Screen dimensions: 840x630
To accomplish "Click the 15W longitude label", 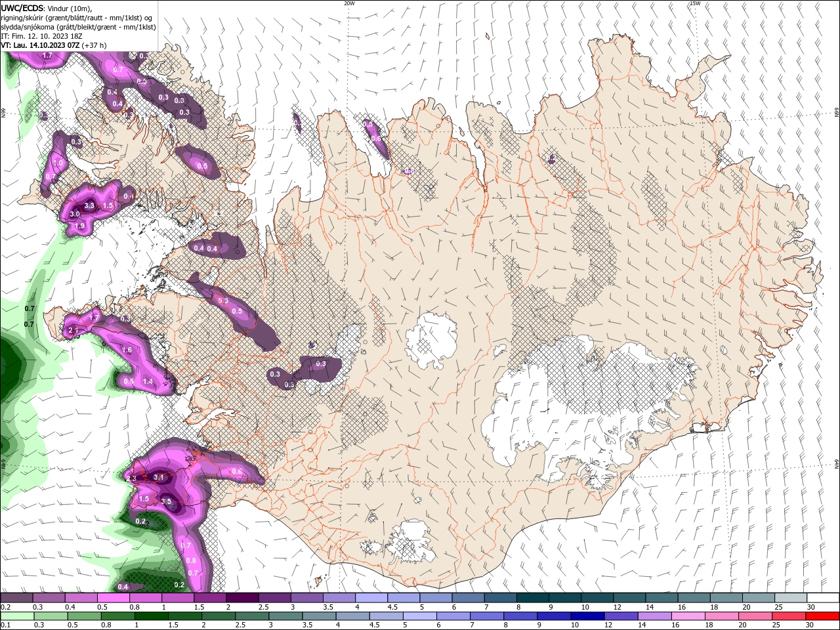I will (x=694, y=3).
